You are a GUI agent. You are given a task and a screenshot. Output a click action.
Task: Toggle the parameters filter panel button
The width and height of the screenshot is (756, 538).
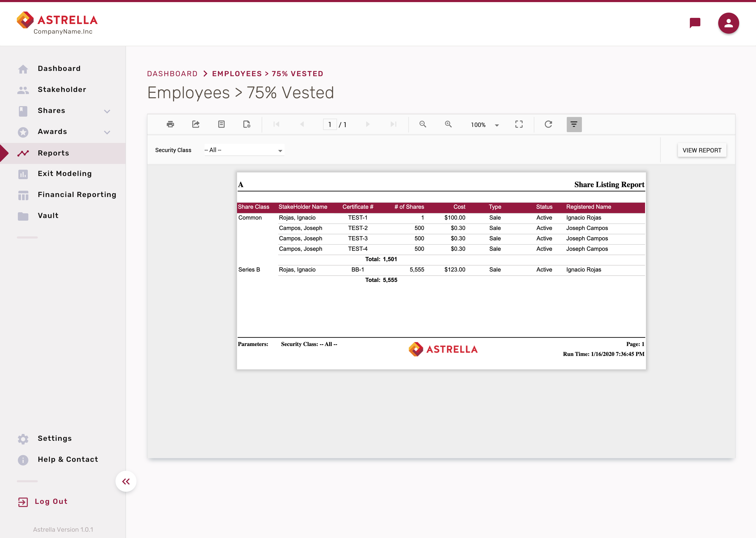pos(574,124)
